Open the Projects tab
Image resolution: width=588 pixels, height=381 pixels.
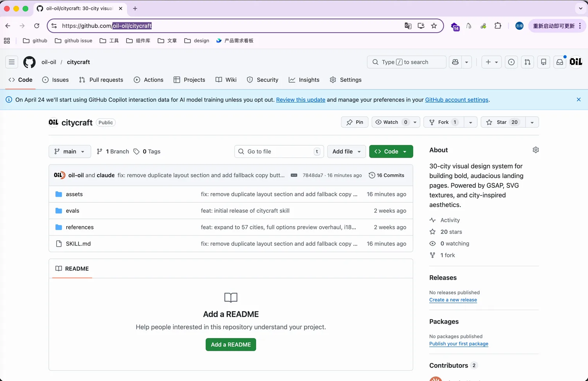(189, 80)
